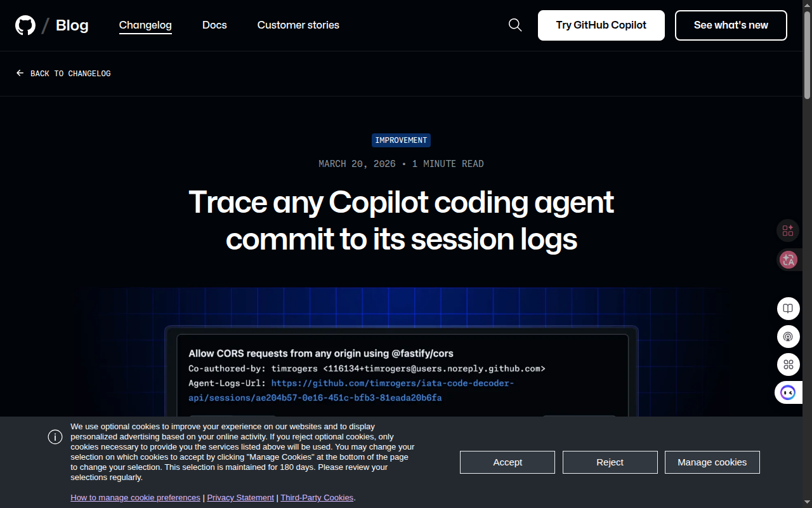Click the date March 20, 2026
The image size is (812, 508).
357,164
